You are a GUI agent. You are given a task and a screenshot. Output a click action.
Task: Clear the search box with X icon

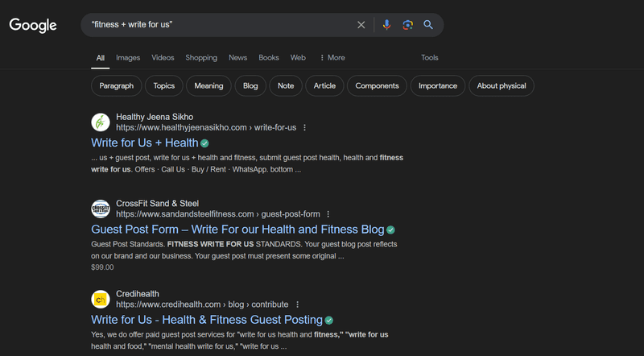coord(361,25)
